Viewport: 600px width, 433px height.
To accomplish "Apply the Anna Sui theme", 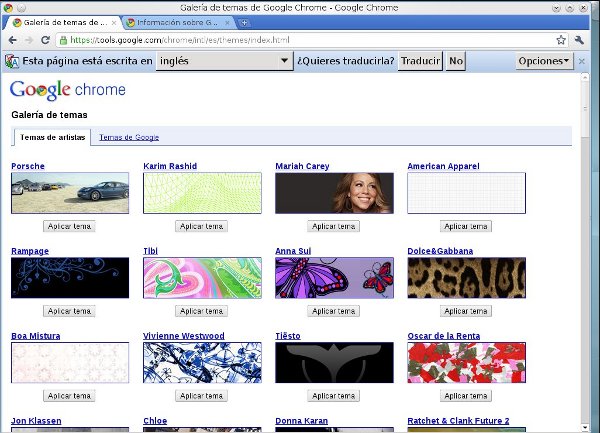I will point(333,311).
